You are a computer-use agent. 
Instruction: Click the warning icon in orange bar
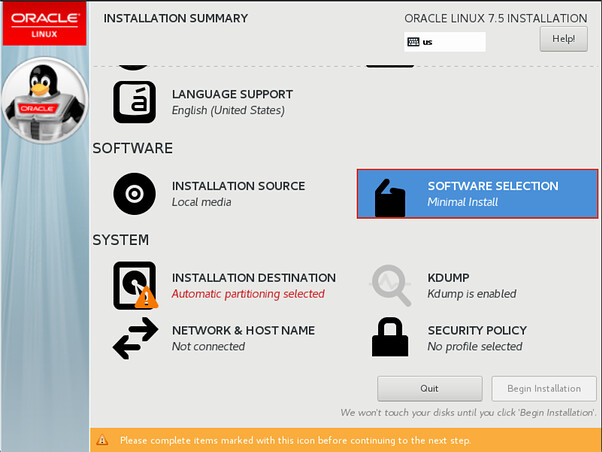[x=102, y=440]
